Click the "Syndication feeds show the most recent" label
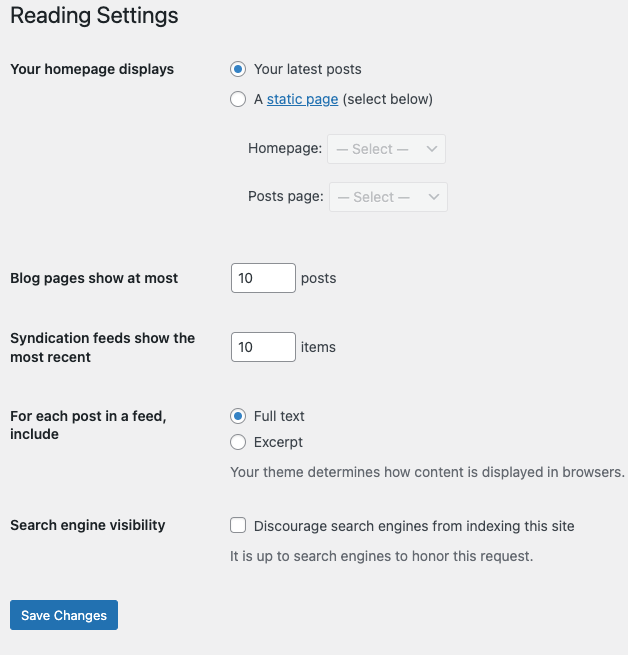This screenshot has height=655, width=628. [x=102, y=347]
